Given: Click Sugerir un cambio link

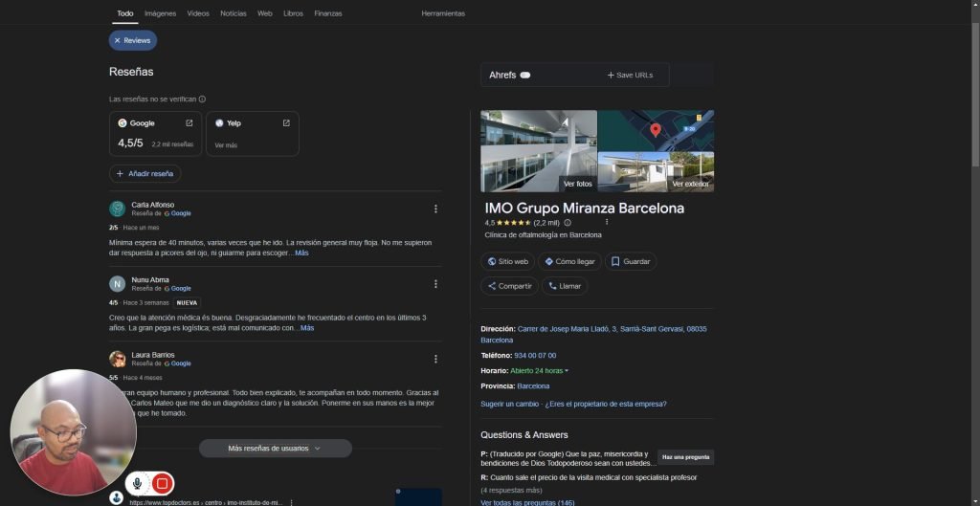Looking at the screenshot, I should 509,405.
